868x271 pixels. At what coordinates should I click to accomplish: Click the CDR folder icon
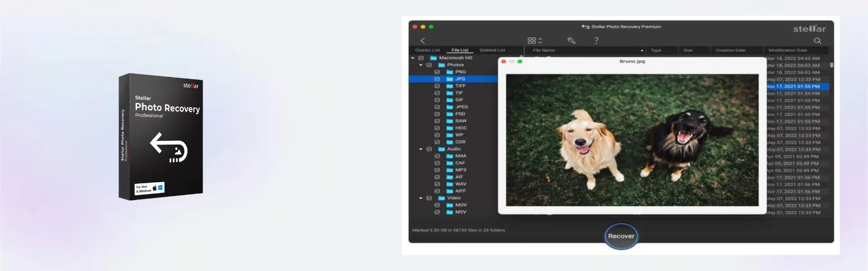pyautogui.click(x=450, y=142)
